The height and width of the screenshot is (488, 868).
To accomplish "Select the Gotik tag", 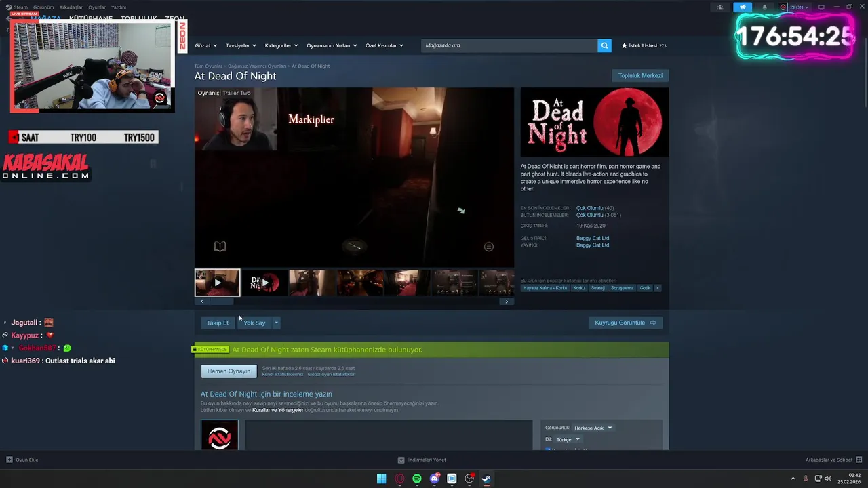I will pos(645,288).
